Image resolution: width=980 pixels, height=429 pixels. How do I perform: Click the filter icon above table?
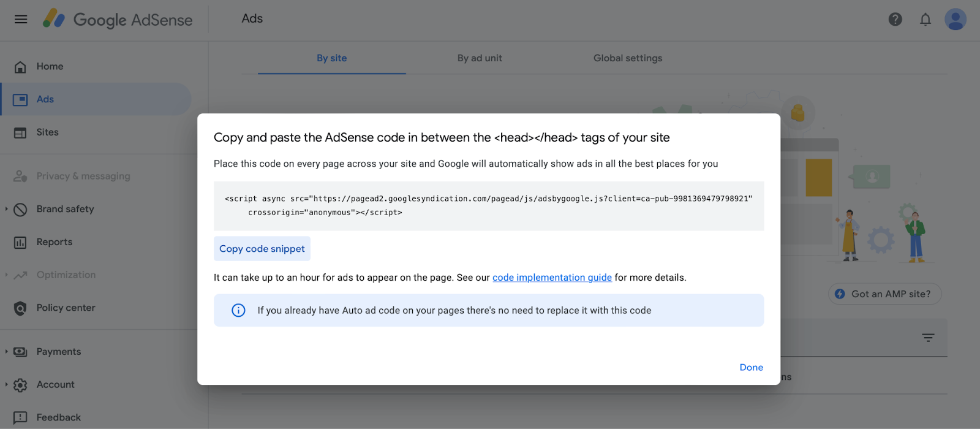click(928, 338)
